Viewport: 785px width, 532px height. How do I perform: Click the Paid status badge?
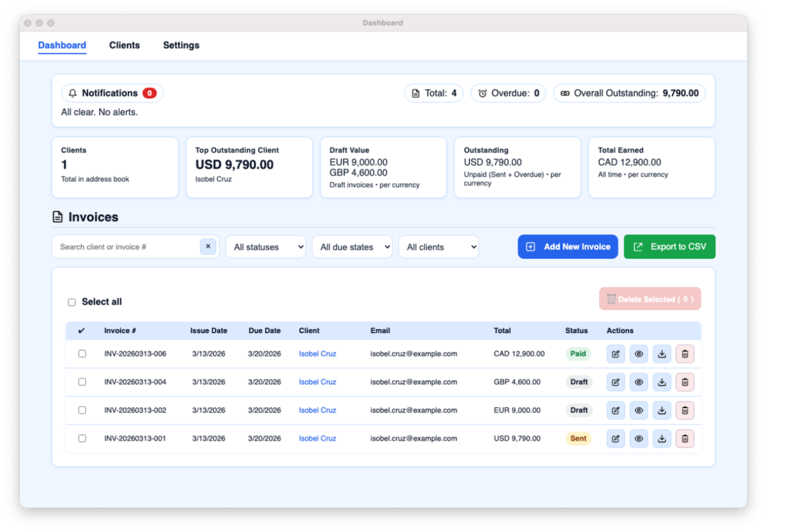(x=578, y=353)
